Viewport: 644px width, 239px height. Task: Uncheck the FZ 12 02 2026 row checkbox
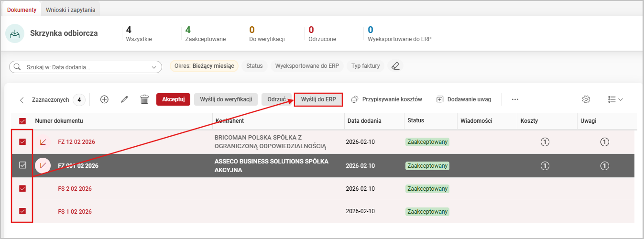22,142
